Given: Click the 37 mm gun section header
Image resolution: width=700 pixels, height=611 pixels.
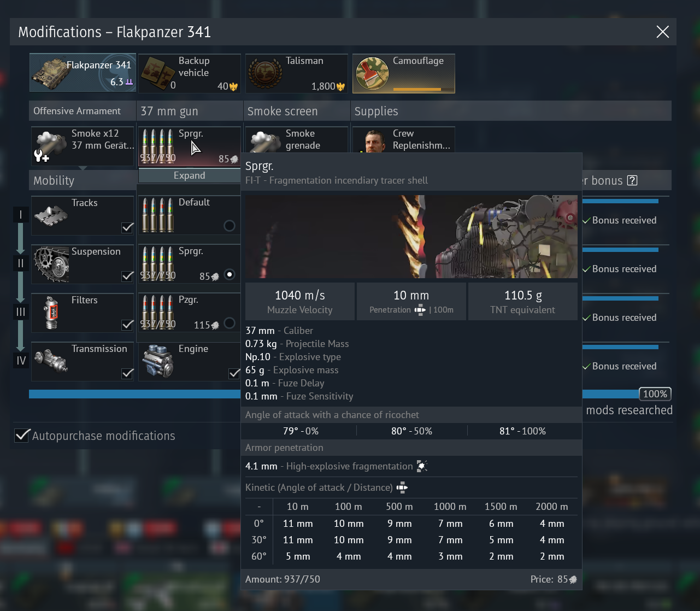Looking at the screenshot, I should click(190, 111).
